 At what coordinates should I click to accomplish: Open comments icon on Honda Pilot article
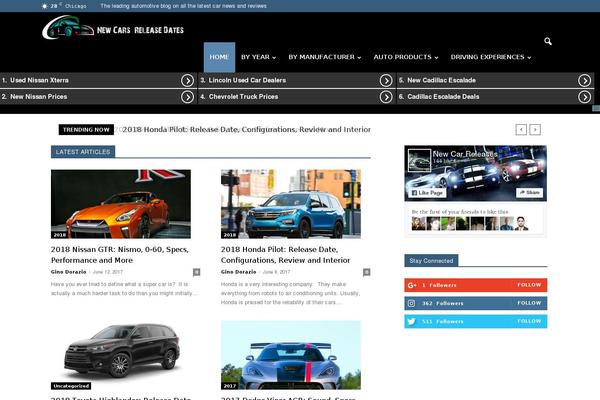pos(366,272)
